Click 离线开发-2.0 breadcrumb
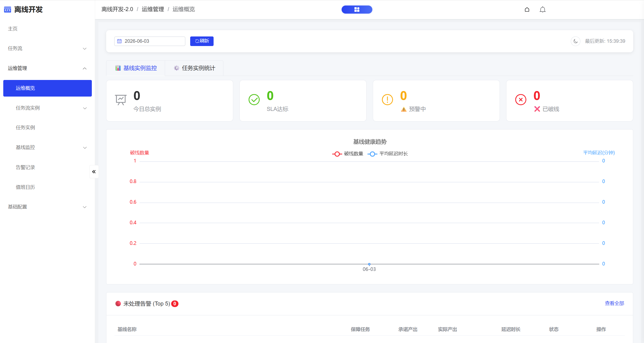644x343 pixels. pos(117,9)
